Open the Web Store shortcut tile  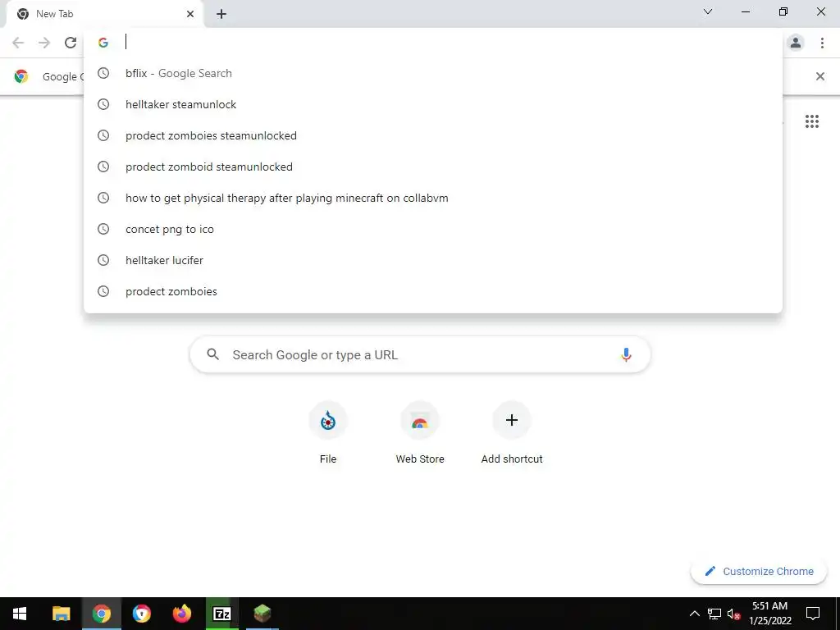pyautogui.click(x=420, y=432)
